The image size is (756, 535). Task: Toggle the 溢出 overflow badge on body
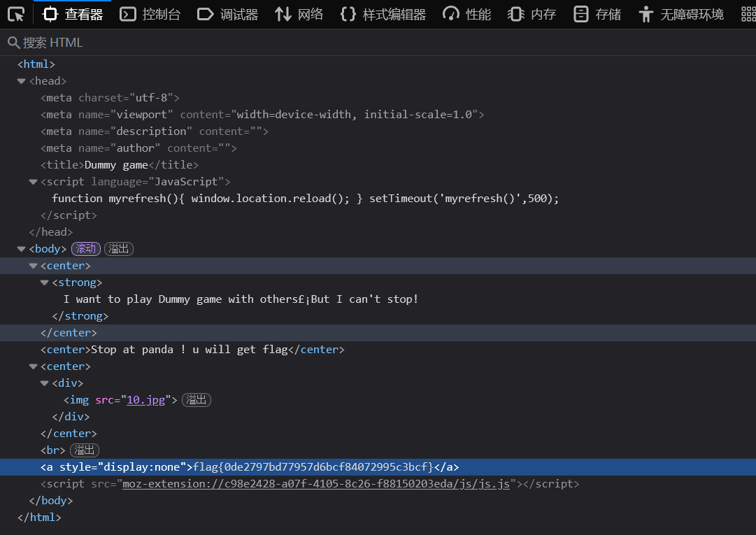pos(119,249)
